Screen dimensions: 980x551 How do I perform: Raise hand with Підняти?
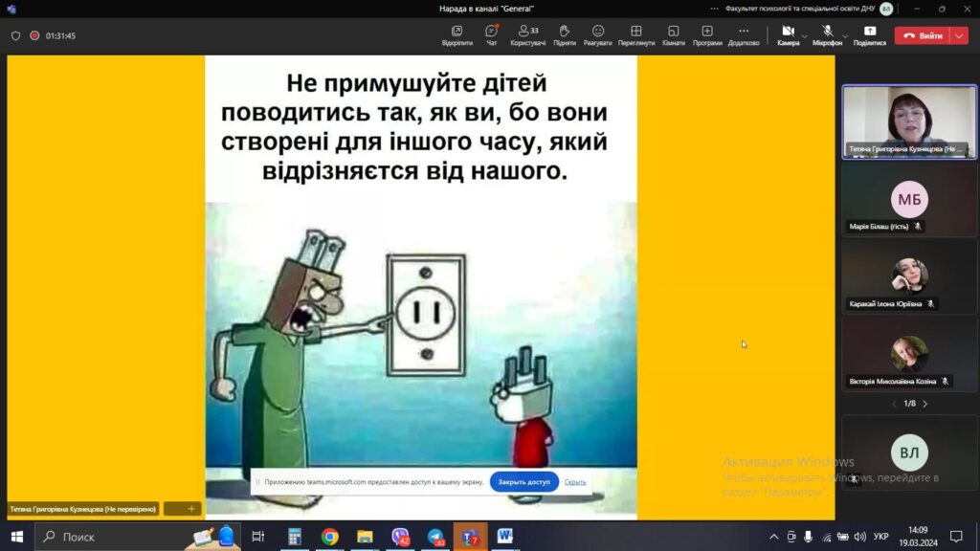(x=564, y=35)
